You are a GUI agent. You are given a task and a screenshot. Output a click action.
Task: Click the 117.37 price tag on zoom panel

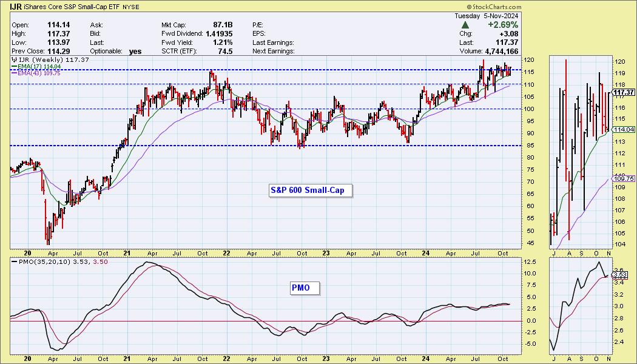(624, 93)
